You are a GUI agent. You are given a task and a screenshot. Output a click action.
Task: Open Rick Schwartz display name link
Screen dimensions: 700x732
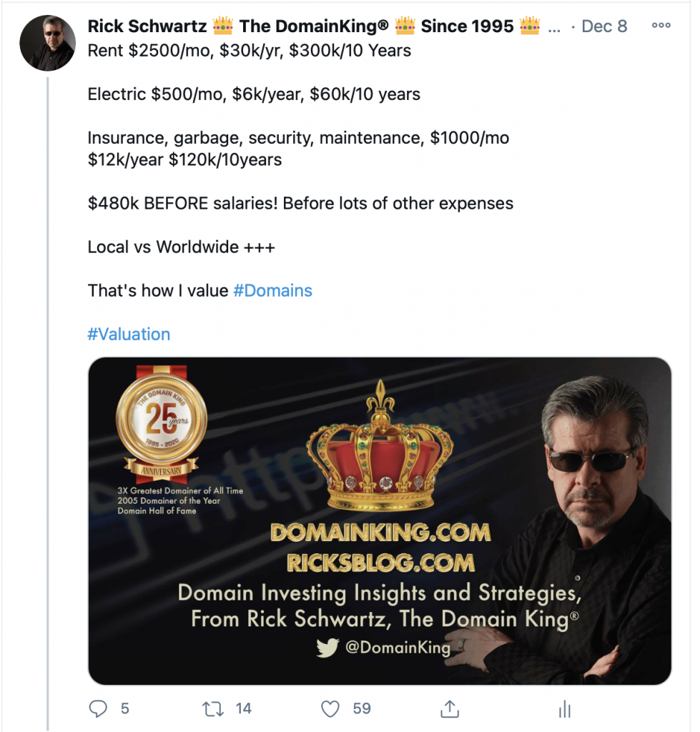(147, 26)
